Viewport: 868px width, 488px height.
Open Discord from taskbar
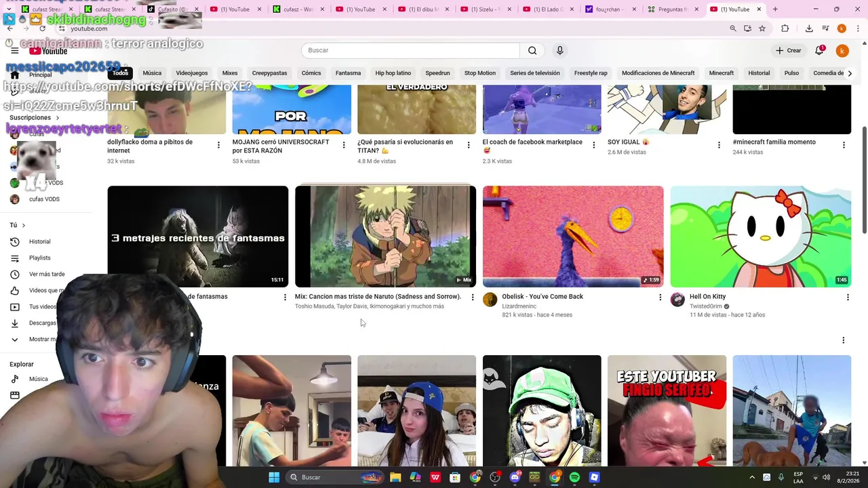coord(515,477)
